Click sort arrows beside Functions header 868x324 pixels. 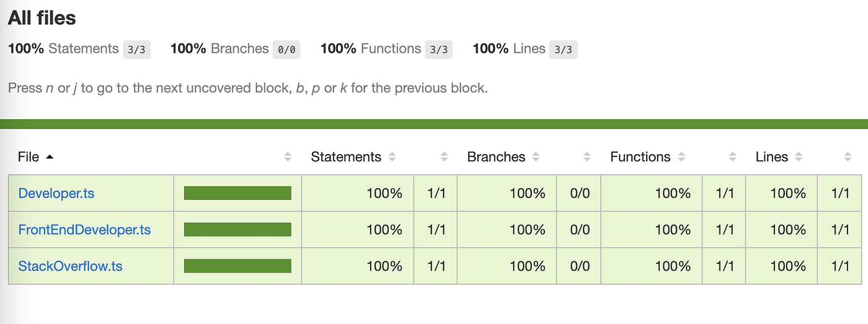coord(681,157)
